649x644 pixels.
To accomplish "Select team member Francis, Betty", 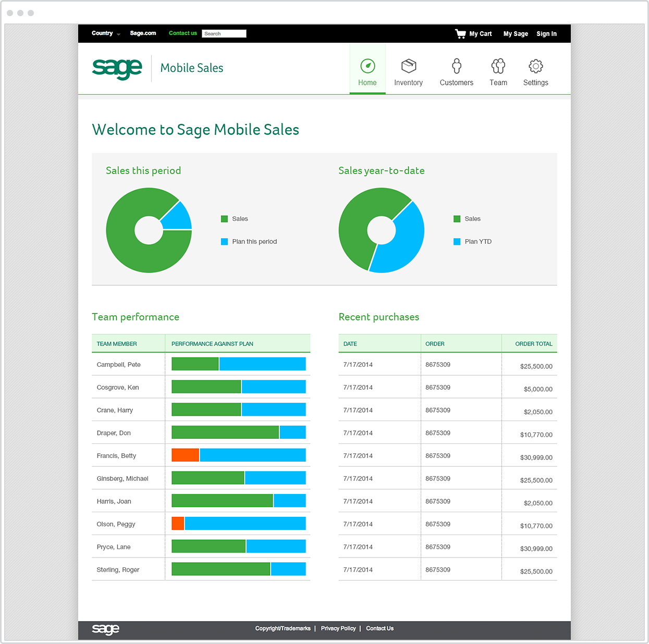I will point(116,456).
